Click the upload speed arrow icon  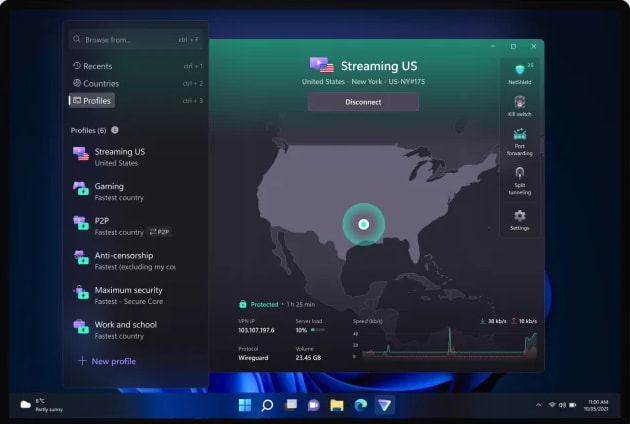pyautogui.click(x=513, y=321)
